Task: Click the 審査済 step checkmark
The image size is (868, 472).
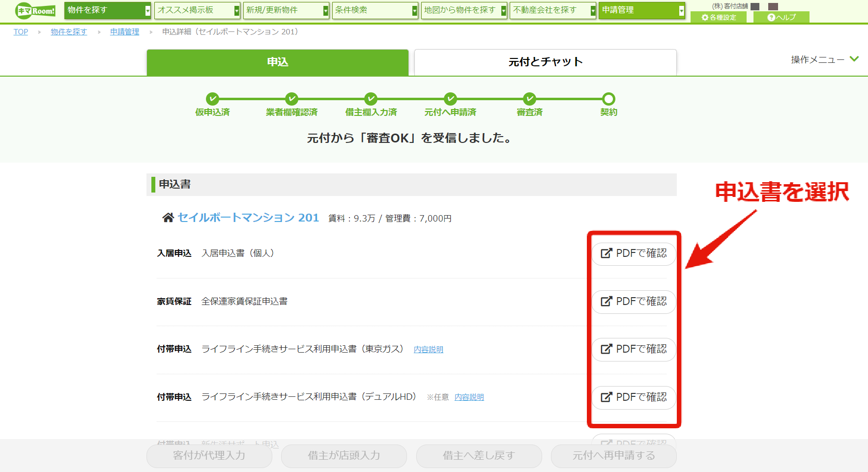Action: coord(529,99)
